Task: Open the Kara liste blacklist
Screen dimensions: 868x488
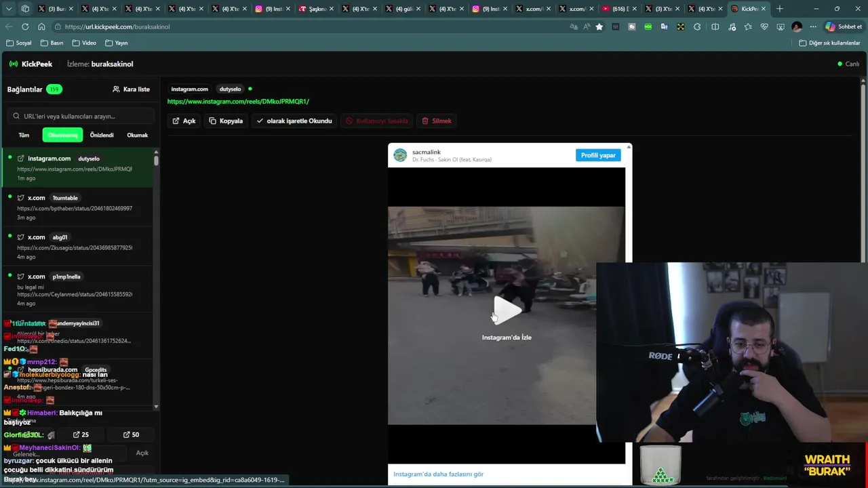Action: click(132, 89)
